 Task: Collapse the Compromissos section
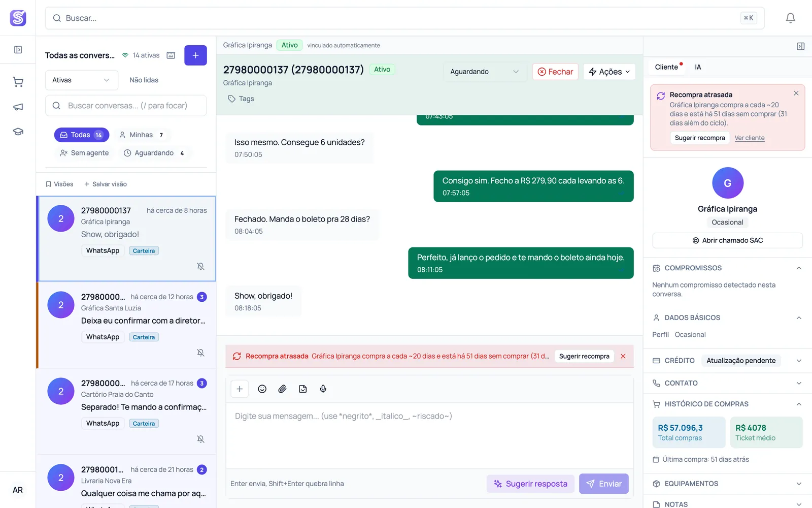tap(727, 268)
